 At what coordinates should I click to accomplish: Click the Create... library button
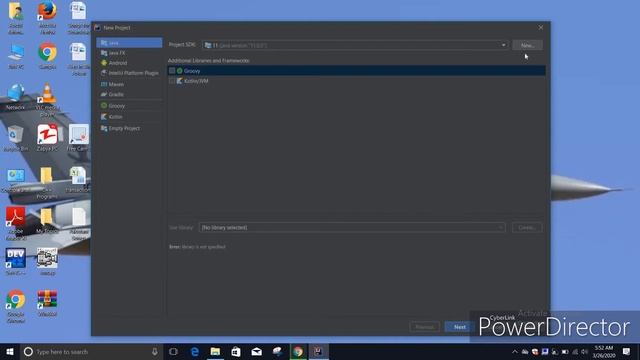point(527,227)
